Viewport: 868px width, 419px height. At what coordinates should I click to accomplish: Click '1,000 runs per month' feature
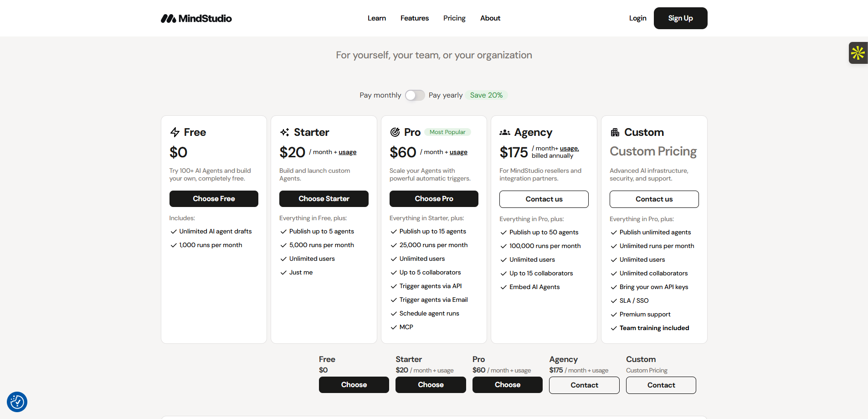(x=211, y=245)
